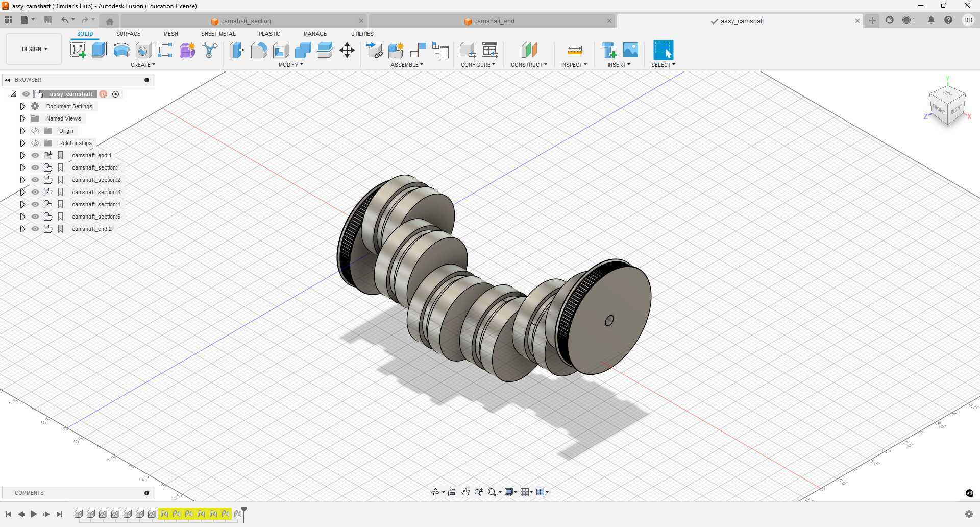Click the Orbit tool in navigation bar

click(x=435, y=492)
